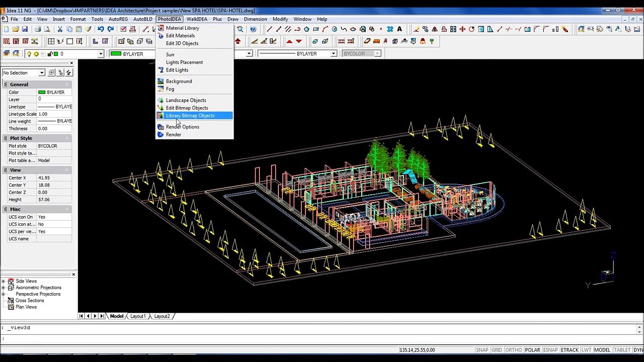This screenshot has width=644, height=362.
Task: Click the Array grid icon
Action: [x=453, y=29]
